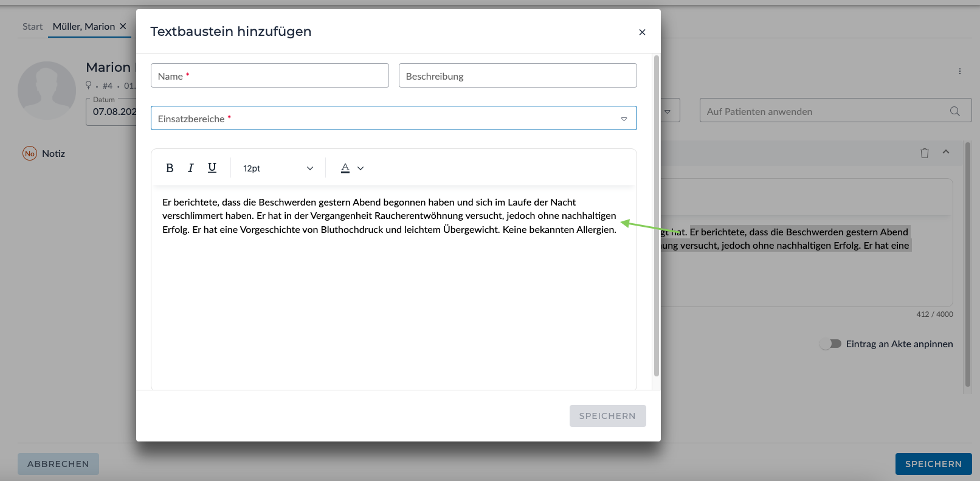Viewport: 980px width, 481px height.
Task: Open the 12pt font size dropdown
Action: pyautogui.click(x=278, y=168)
